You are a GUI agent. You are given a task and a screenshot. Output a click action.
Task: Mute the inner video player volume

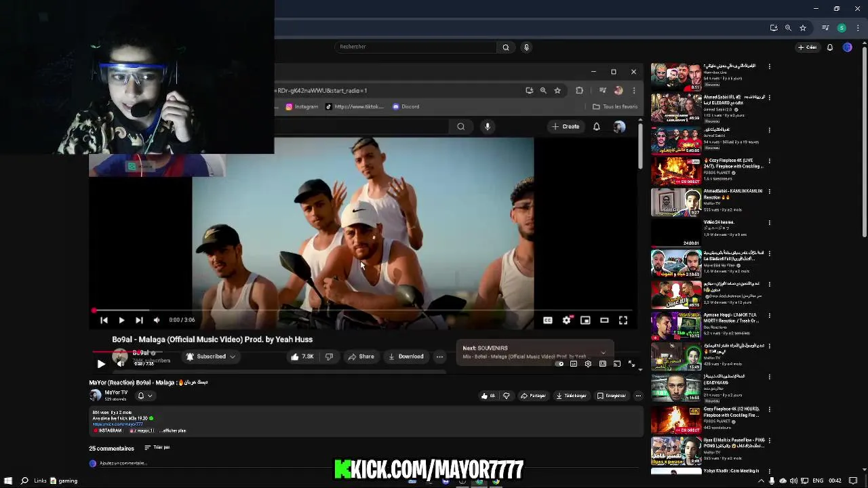tap(157, 320)
